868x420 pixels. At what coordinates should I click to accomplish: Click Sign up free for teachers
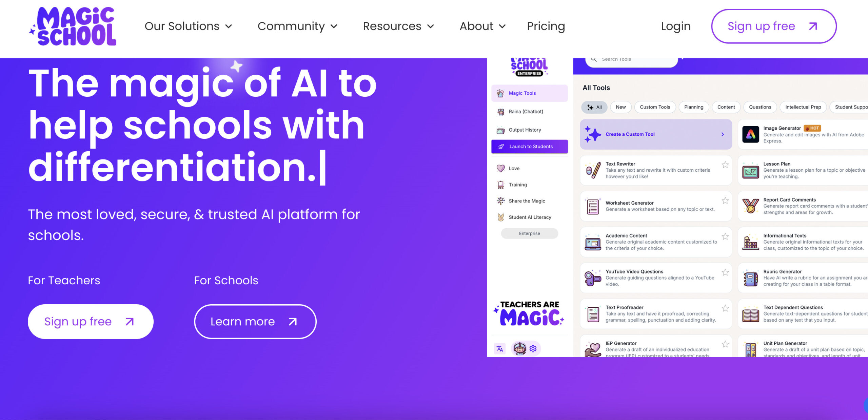coord(90,321)
